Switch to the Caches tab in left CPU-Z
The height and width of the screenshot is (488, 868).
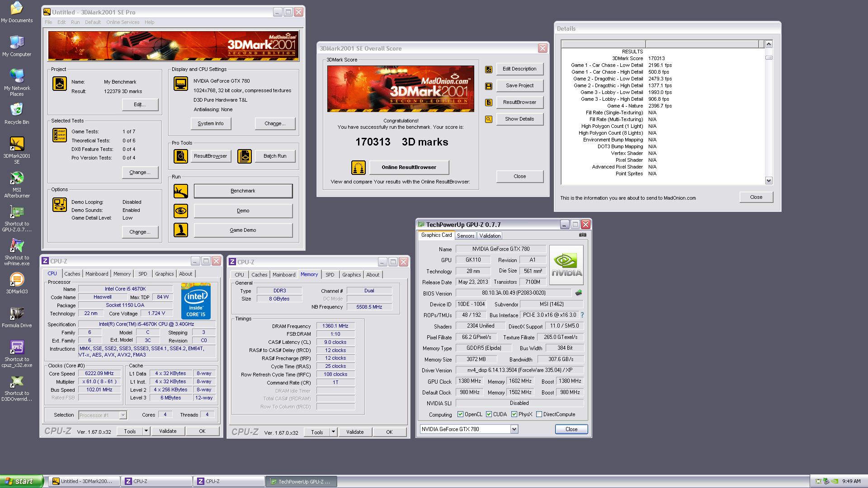72,274
